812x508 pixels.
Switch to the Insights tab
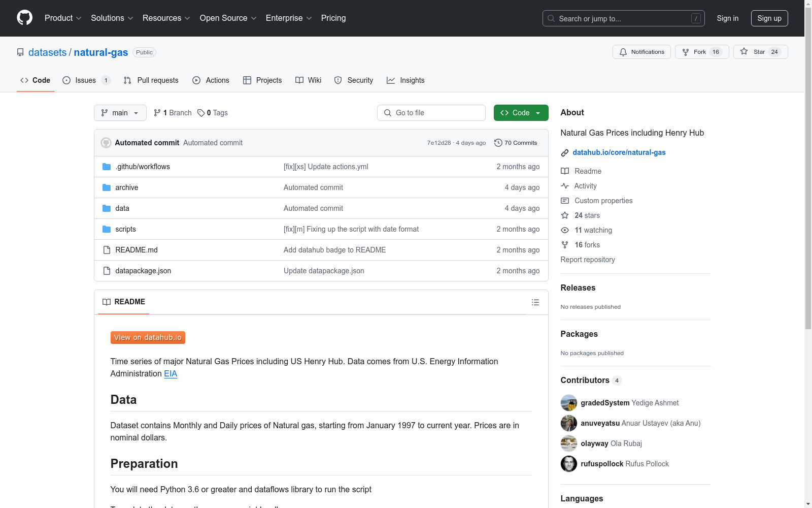(405, 80)
